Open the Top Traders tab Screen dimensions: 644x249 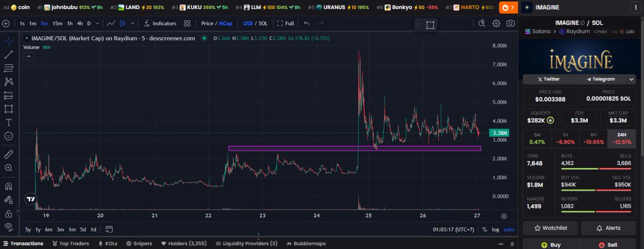(70, 243)
